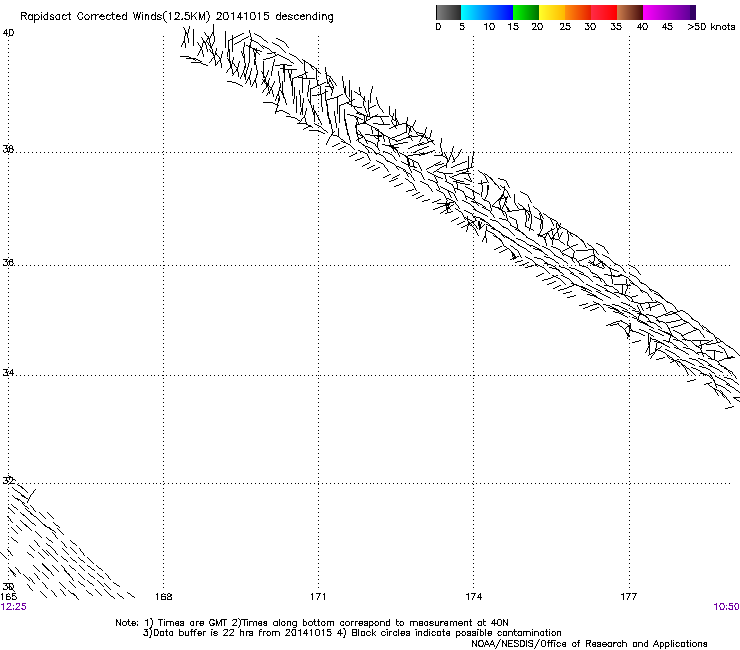The image size is (740, 650).
Task: Click the green 15-20 knots color swatch
Action: 526,12
